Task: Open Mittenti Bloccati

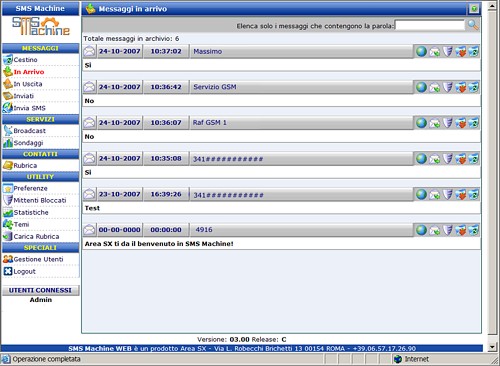Action: pos(40,200)
